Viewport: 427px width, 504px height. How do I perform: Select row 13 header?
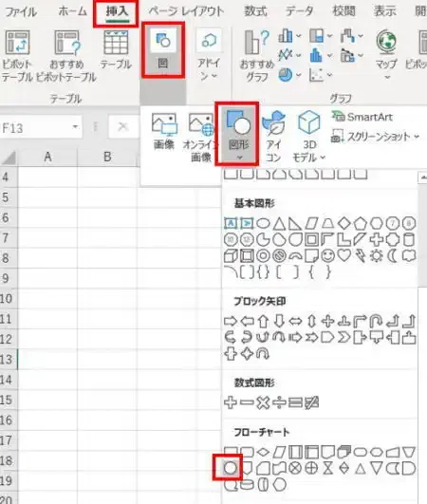[x=9, y=360]
